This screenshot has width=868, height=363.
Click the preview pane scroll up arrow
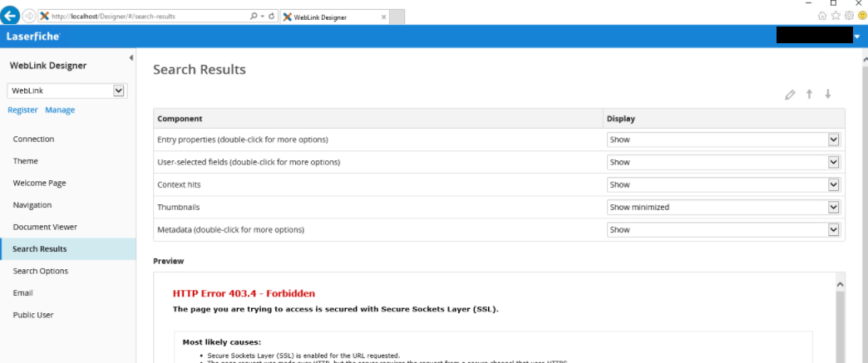point(840,284)
